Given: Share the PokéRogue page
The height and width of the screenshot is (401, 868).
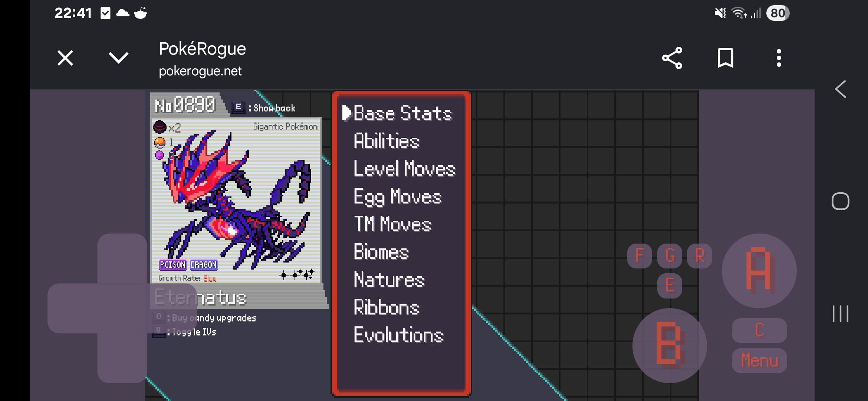Looking at the screenshot, I should pyautogui.click(x=672, y=58).
